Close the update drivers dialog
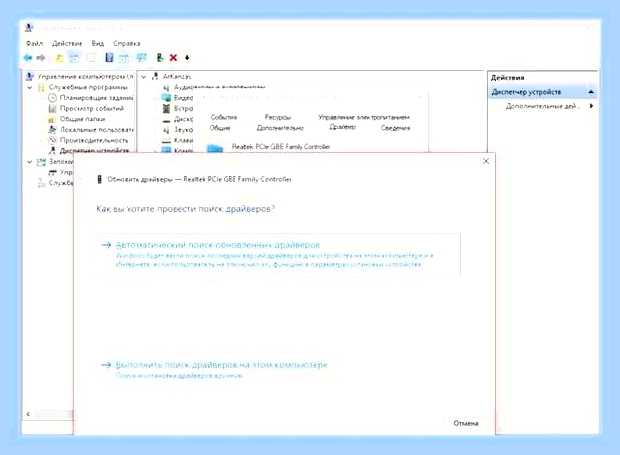Viewport: 620px width, 455px height. [x=486, y=161]
